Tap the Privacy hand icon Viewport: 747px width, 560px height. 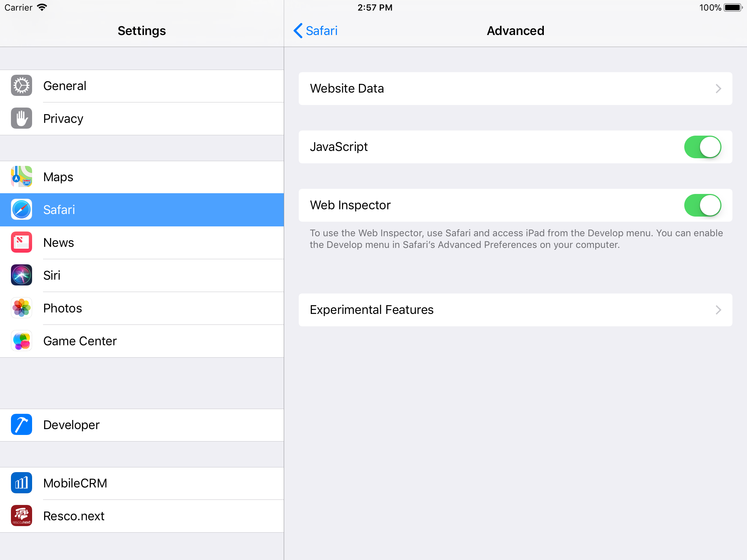22,118
